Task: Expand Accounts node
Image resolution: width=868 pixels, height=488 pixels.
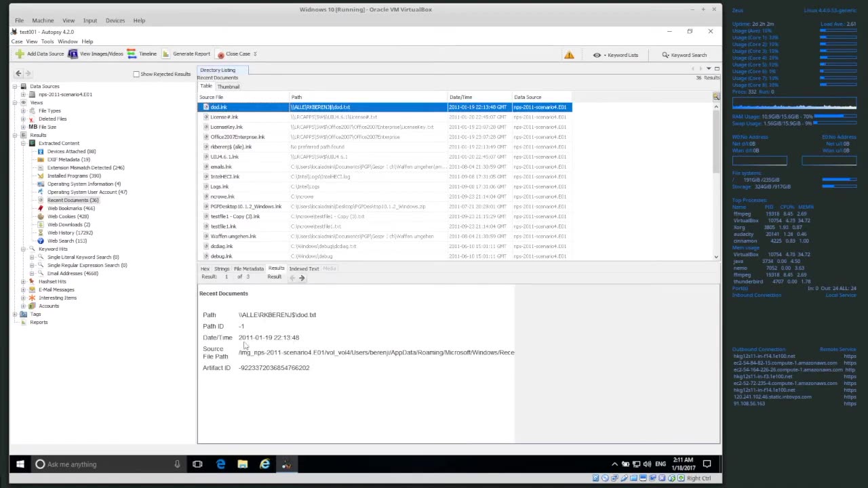Action: 23,306
